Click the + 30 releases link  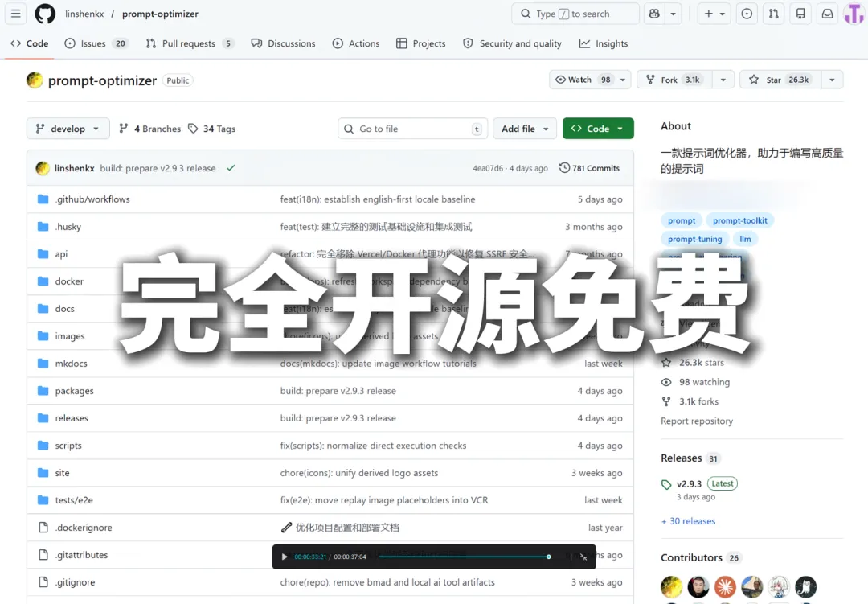(688, 521)
